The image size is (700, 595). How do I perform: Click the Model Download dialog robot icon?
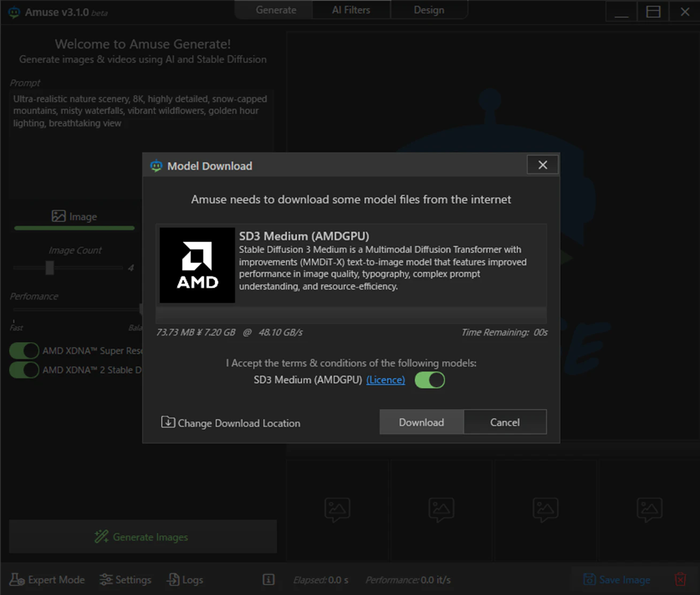click(156, 166)
